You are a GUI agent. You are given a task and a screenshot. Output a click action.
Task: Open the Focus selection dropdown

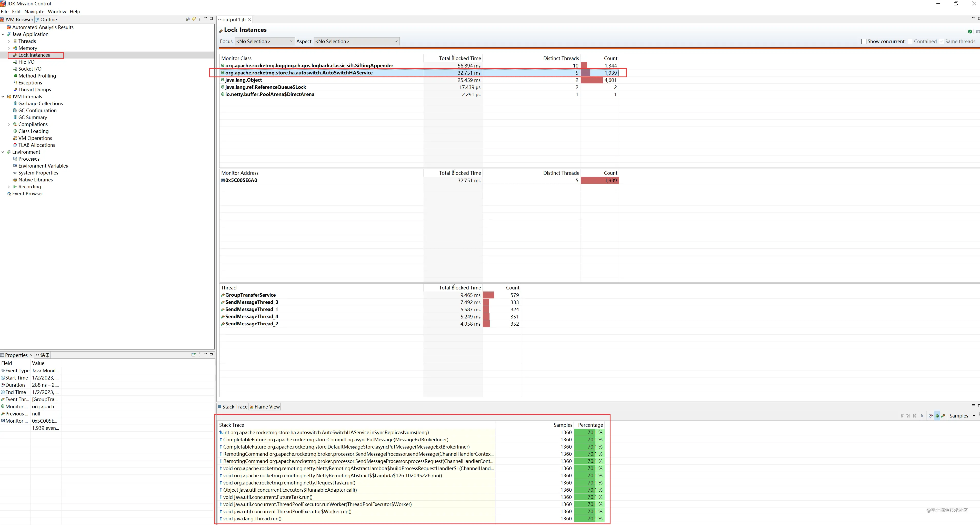pos(265,42)
